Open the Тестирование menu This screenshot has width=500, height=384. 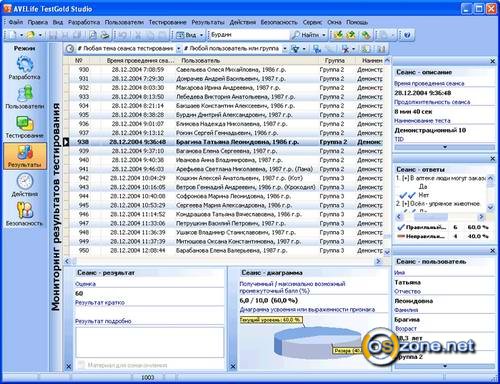tap(167, 22)
